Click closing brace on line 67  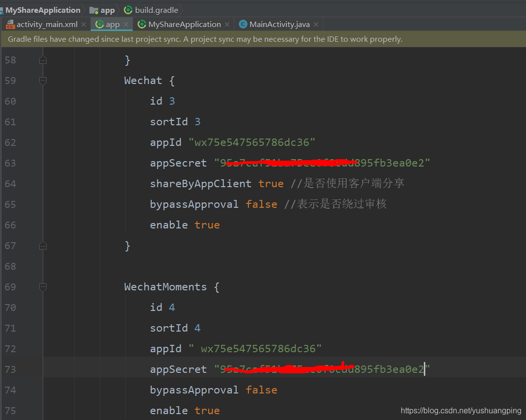pos(128,246)
